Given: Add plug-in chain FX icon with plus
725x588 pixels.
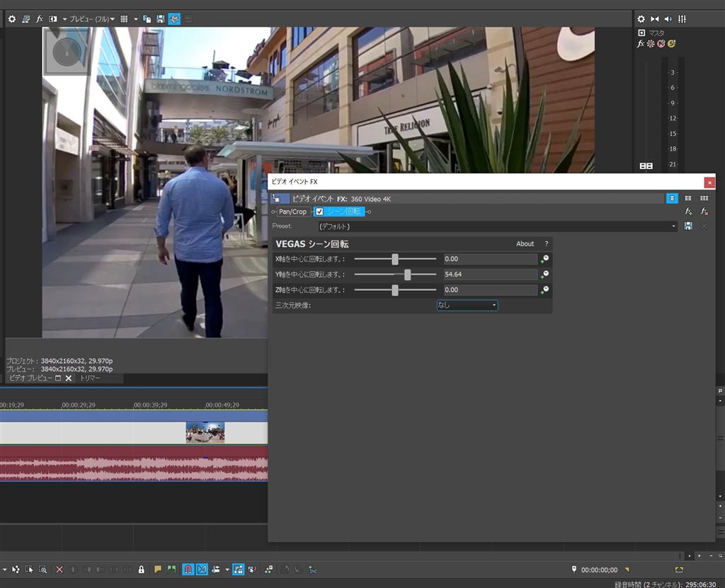Looking at the screenshot, I should pyautogui.click(x=688, y=212).
